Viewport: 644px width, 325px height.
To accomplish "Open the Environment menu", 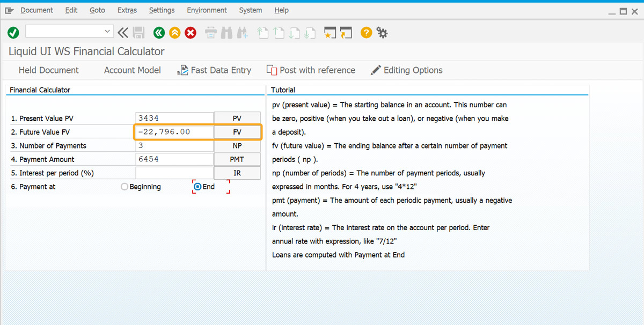I will click(x=207, y=10).
